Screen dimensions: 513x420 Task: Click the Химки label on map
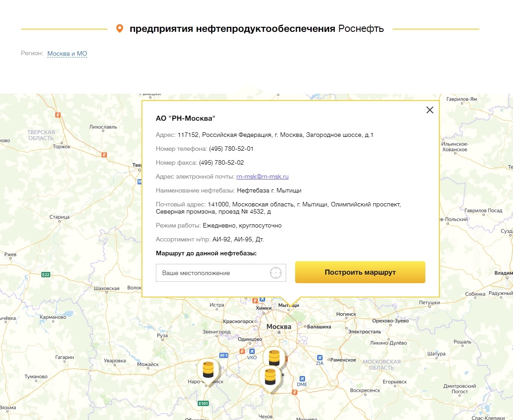pos(264,308)
